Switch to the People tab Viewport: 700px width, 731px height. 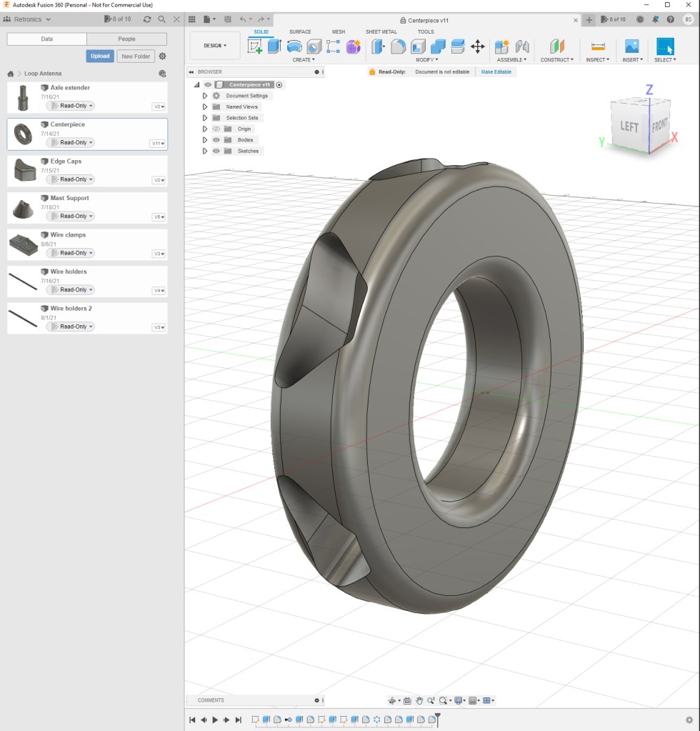(126, 39)
